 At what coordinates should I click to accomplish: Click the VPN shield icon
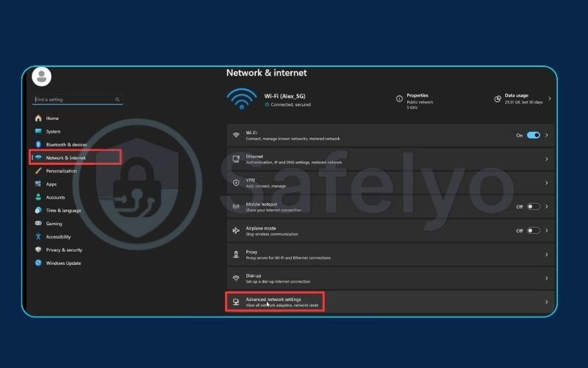point(236,183)
